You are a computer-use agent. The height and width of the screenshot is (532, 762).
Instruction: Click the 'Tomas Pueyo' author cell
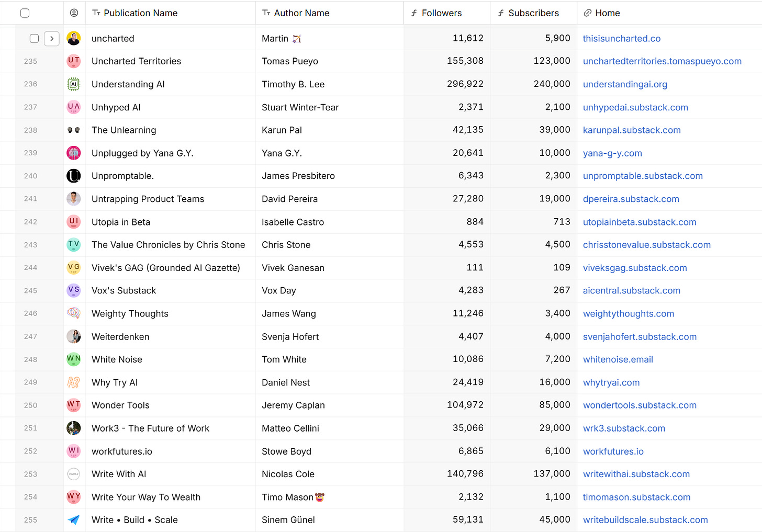[330, 61]
